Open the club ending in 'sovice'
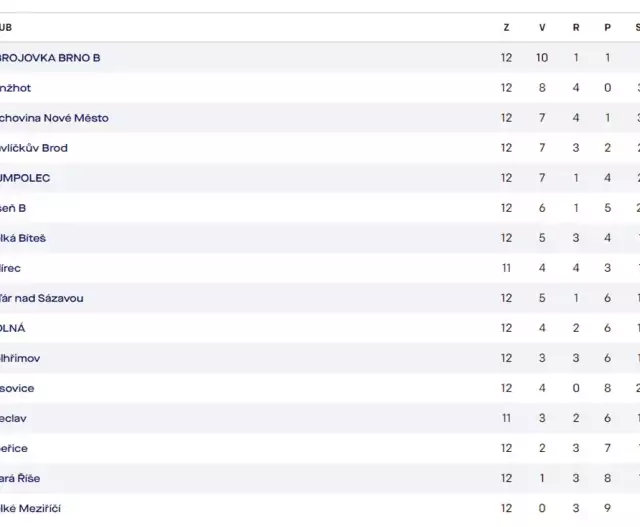The image size is (640, 527). (17, 388)
